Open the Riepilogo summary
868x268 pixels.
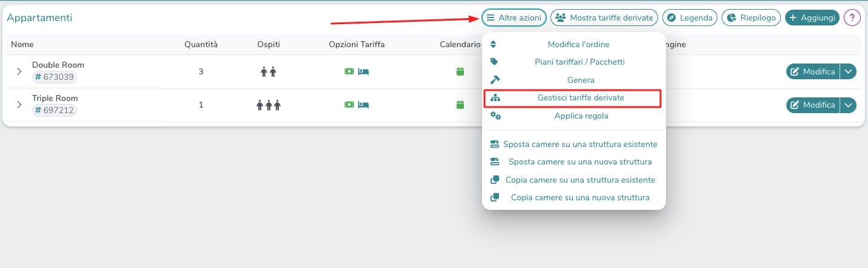pos(751,18)
